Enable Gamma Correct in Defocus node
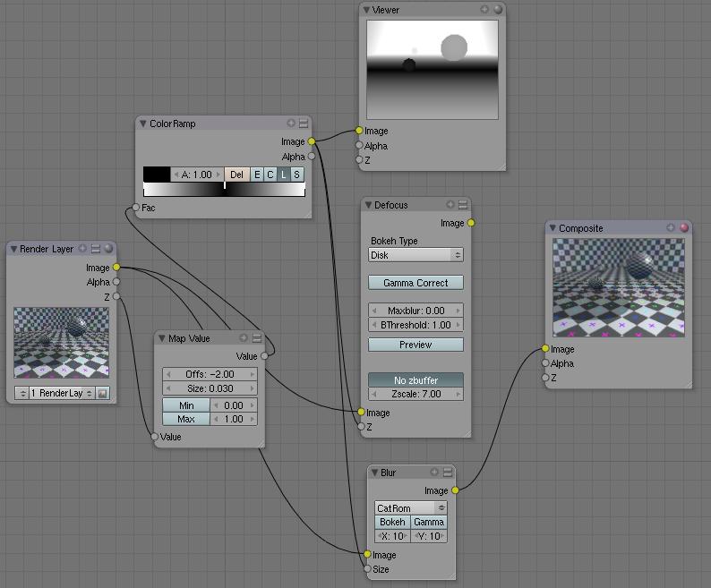 tap(415, 283)
